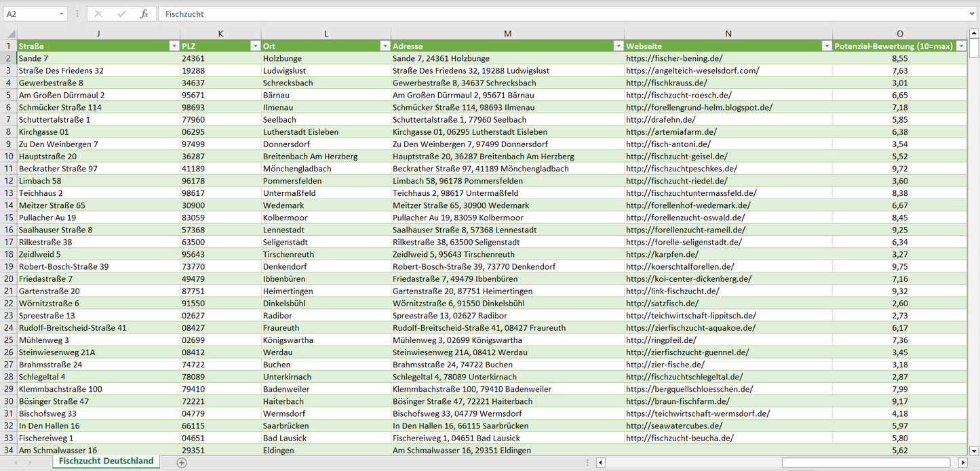
Task: Expand the formula bar with the chevron
Action: (x=973, y=14)
